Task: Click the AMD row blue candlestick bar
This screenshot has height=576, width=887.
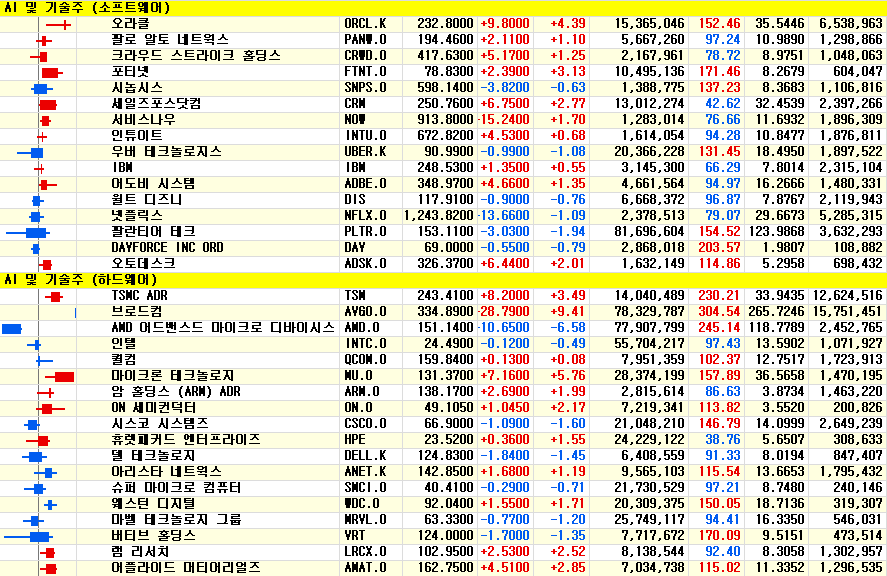Action: click(12, 328)
